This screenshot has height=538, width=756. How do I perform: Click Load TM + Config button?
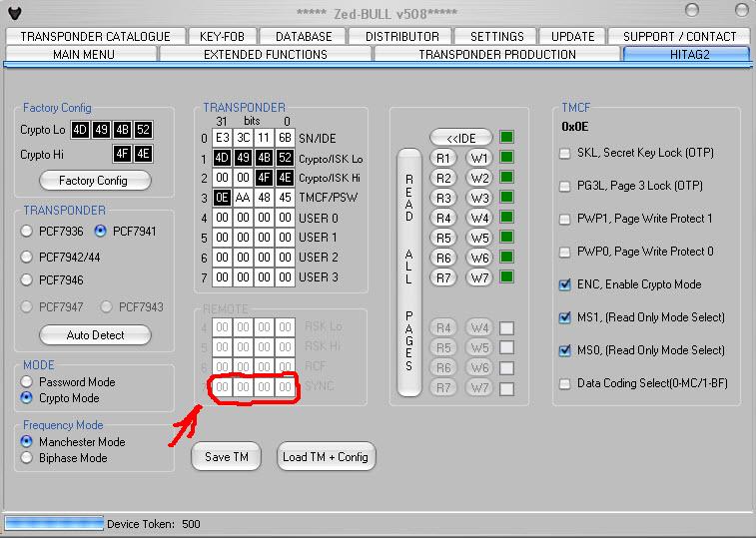pyautogui.click(x=326, y=456)
